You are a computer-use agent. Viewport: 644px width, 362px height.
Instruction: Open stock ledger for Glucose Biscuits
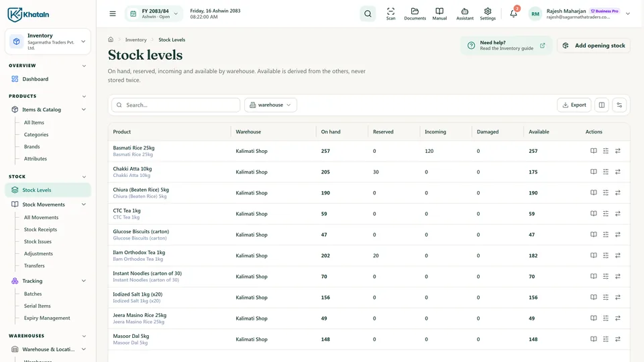click(x=594, y=235)
